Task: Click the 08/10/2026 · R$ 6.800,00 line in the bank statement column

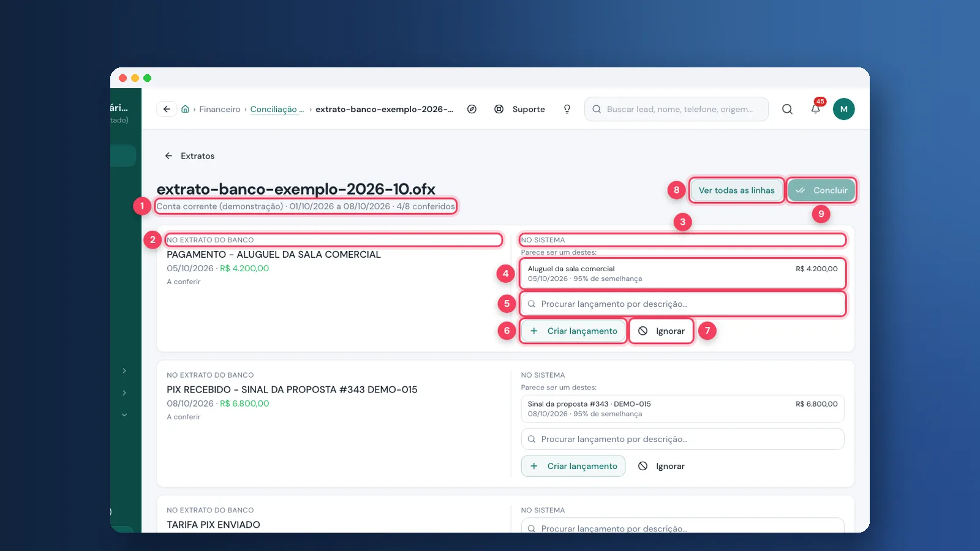Action: point(218,403)
